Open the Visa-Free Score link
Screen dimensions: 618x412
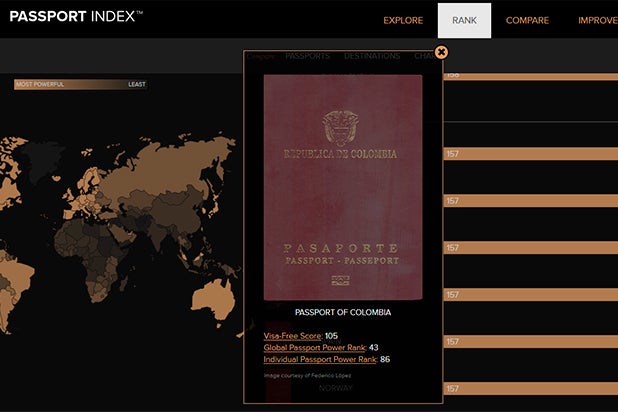tap(292, 336)
